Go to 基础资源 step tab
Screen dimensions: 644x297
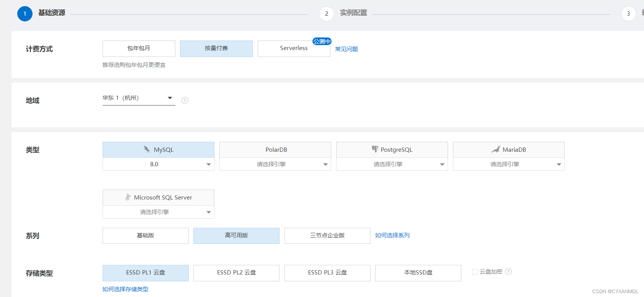tap(52, 13)
